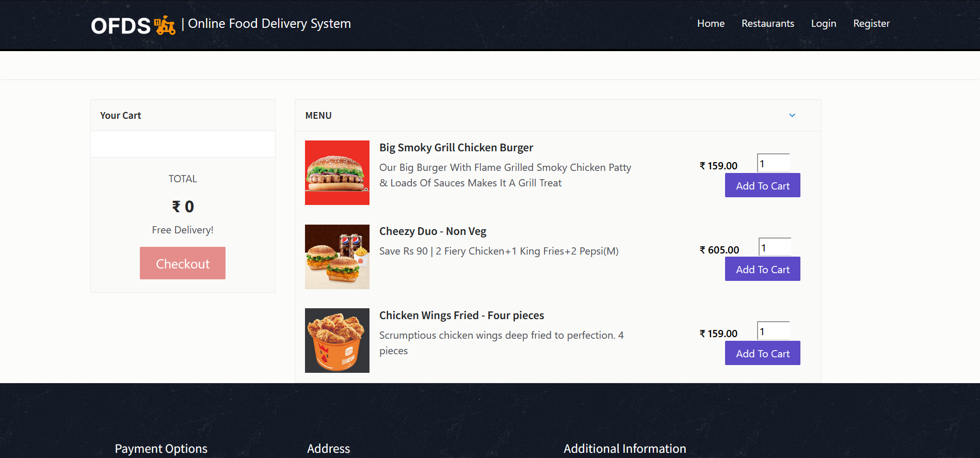This screenshot has height=458, width=980.
Task: Collapse the MENU section using its chevron
Action: (792, 115)
